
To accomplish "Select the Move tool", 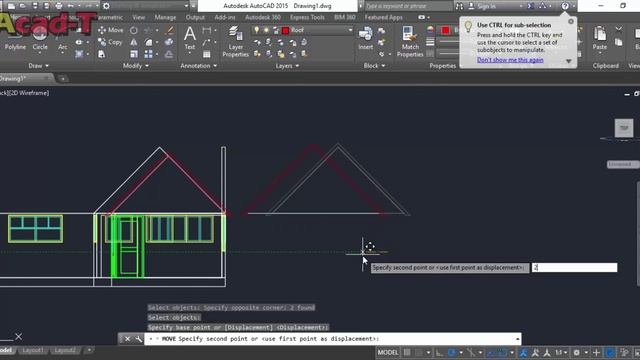I will click(111, 30).
